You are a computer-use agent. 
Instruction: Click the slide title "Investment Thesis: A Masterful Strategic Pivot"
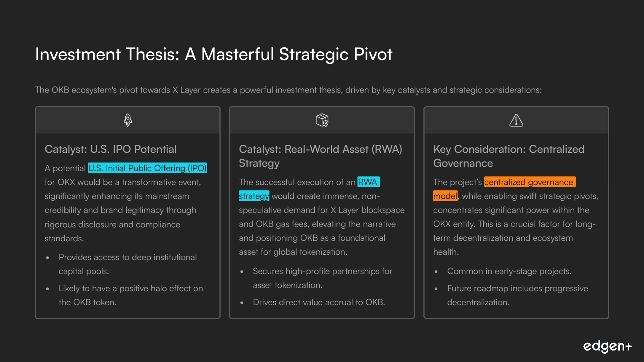[x=214, y=54]
